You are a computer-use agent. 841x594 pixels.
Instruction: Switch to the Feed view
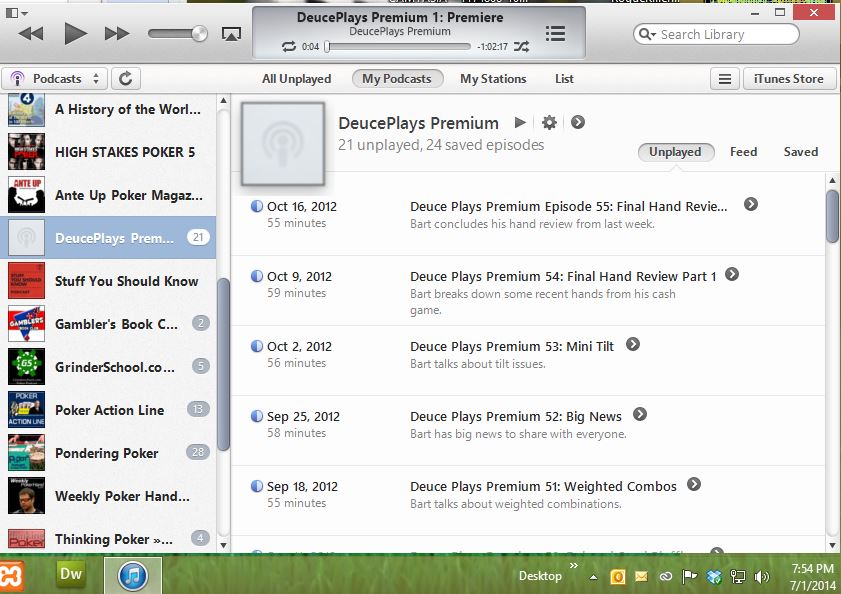(x=743, y=151)
